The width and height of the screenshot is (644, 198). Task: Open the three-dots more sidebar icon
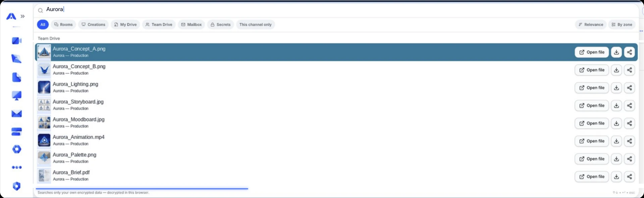pyautogui.click(x=16, y=167)
